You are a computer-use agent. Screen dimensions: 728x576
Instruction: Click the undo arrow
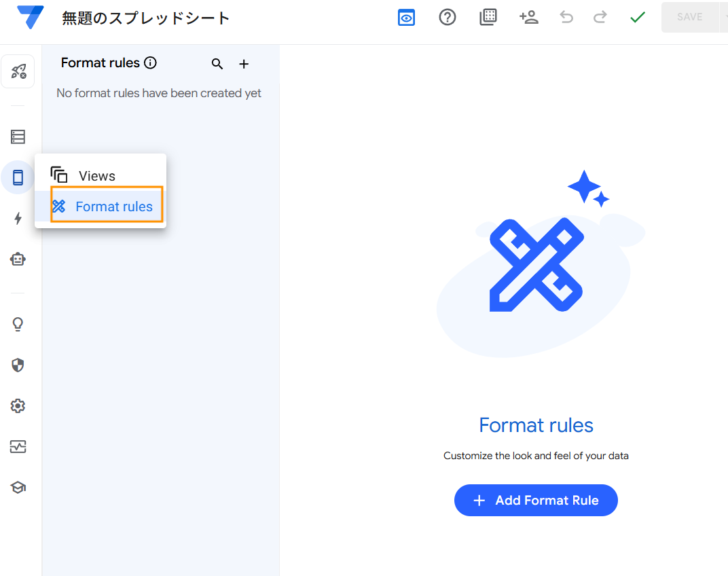[566, 18]
